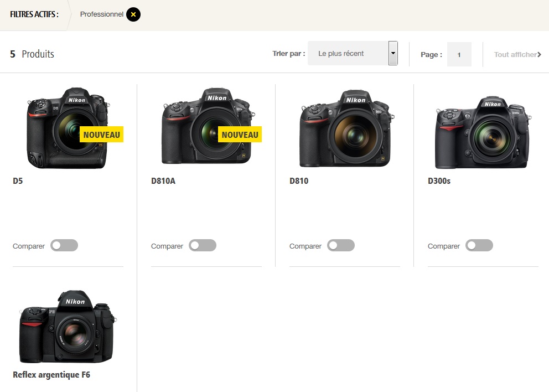549x392 pixels.
Task: Click the Trier par label
Action: 289,54
